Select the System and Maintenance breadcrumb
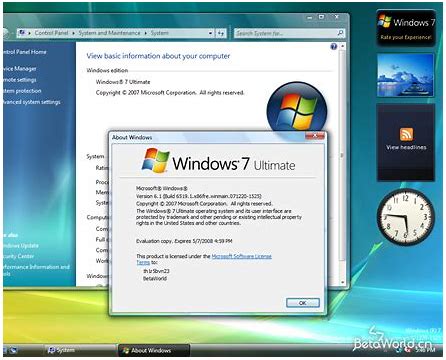This screenshot has height=360, width=446. coord(109,33)
